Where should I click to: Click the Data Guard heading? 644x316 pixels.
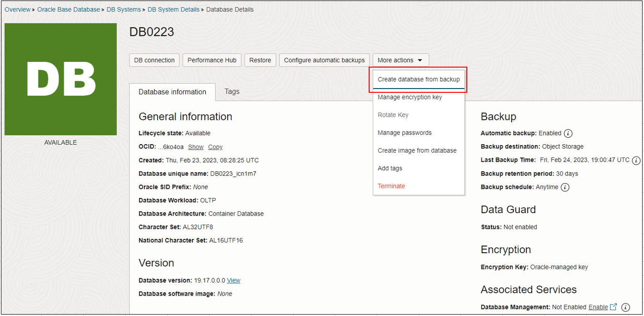coord(508,210)
